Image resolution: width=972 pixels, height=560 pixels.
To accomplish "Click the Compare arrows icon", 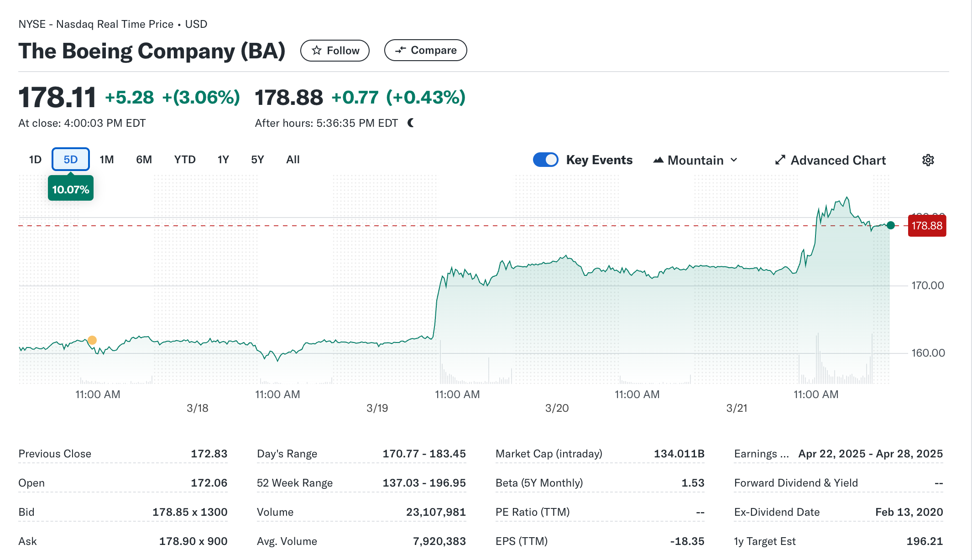I will pos(400,50).
